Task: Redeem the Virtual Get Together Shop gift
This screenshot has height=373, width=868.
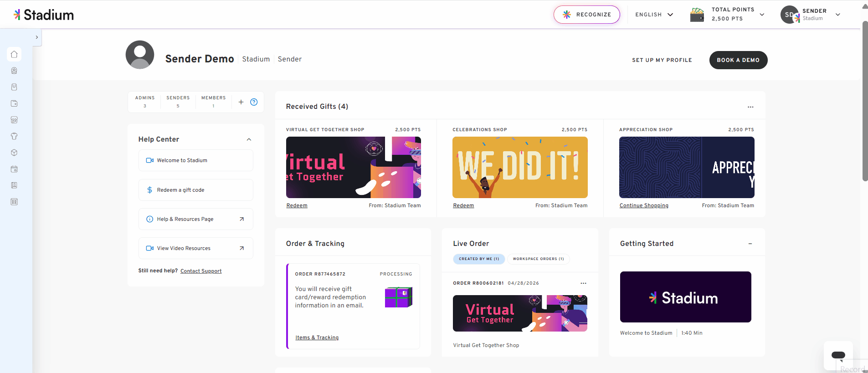Action: click(x=297, y=205)
